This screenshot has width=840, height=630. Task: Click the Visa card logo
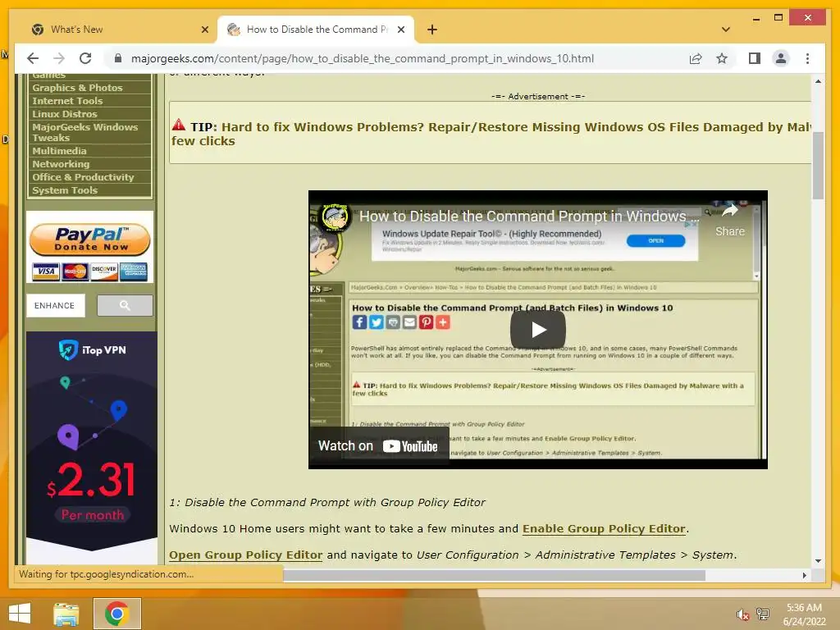click(x=46, y=272)
